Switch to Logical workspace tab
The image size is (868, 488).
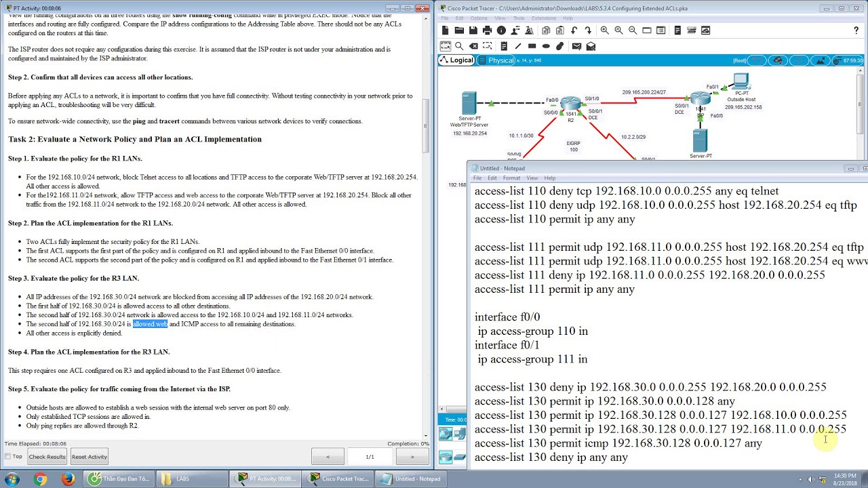point(456,60)
